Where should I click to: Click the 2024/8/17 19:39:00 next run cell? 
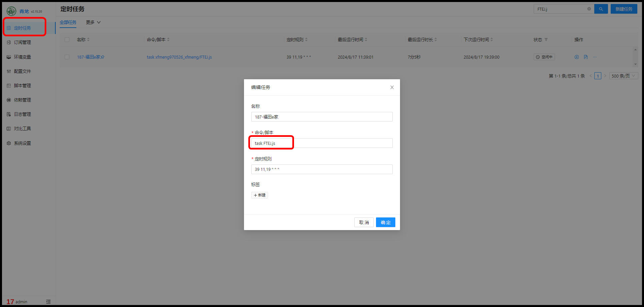(481, 57)
